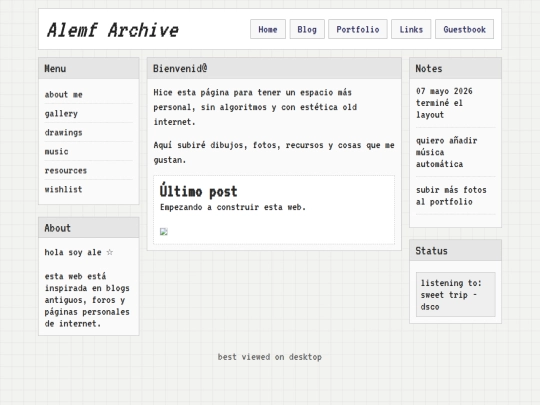
Task: Click the 'hola soy ale' greeting text
Action: [x=79, y=252]
